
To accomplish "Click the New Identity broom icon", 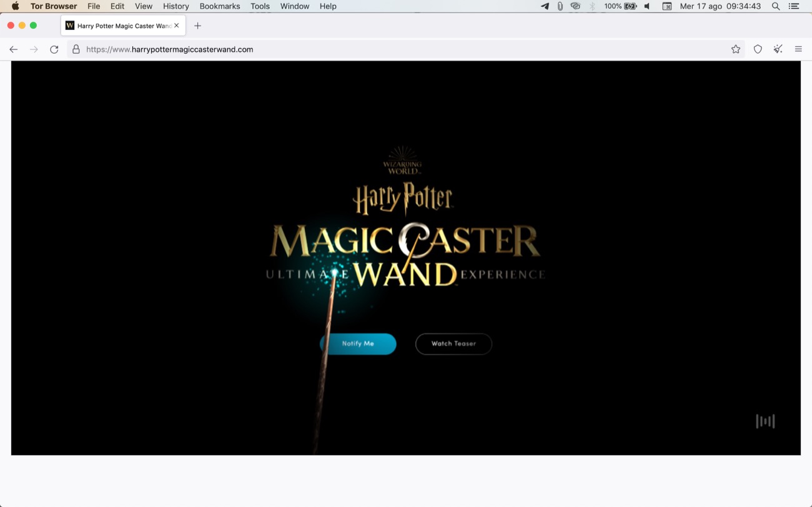I will [x=778, y=49].
